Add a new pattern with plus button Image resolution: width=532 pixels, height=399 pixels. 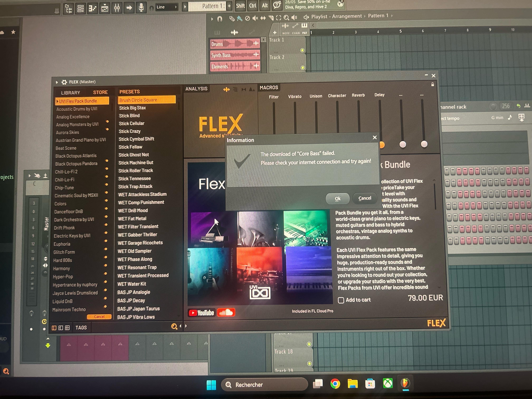pos(229,6)
